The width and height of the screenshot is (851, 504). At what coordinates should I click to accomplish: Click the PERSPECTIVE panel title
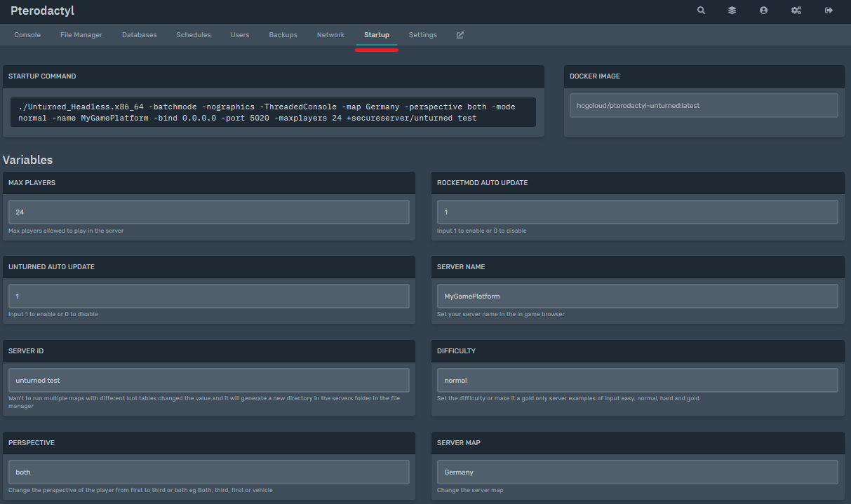32,443
